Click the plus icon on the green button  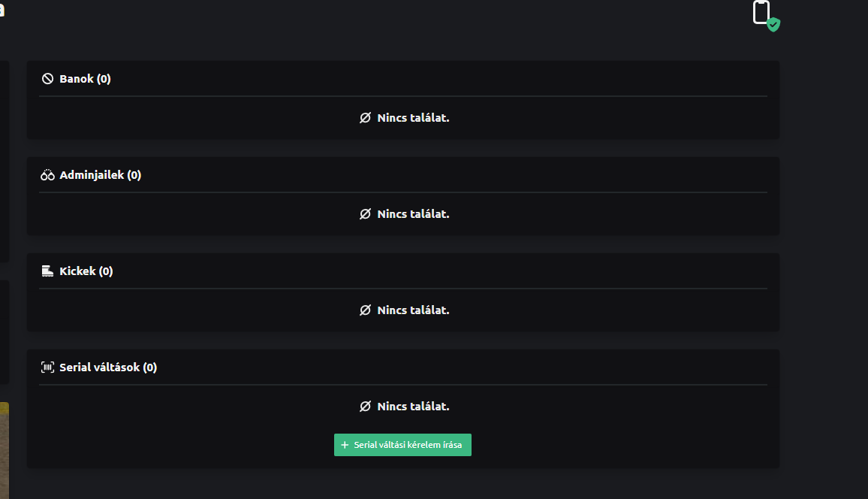pyautogui.click(x=345, y=445)
